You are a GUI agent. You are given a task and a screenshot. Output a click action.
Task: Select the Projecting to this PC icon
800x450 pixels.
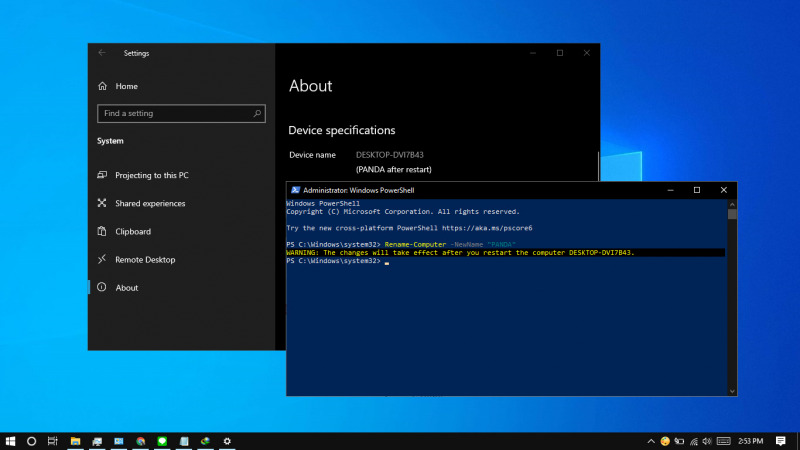pyautogui.click(x=102, y=175)
